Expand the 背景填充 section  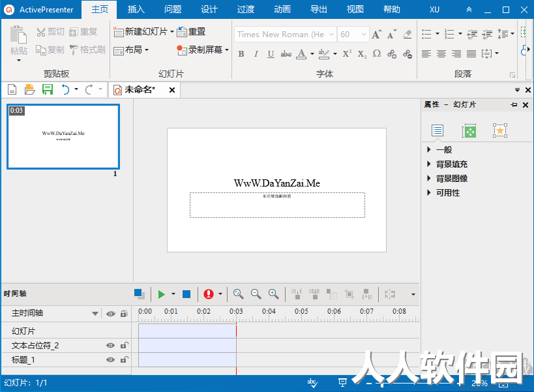click(429, 164)
